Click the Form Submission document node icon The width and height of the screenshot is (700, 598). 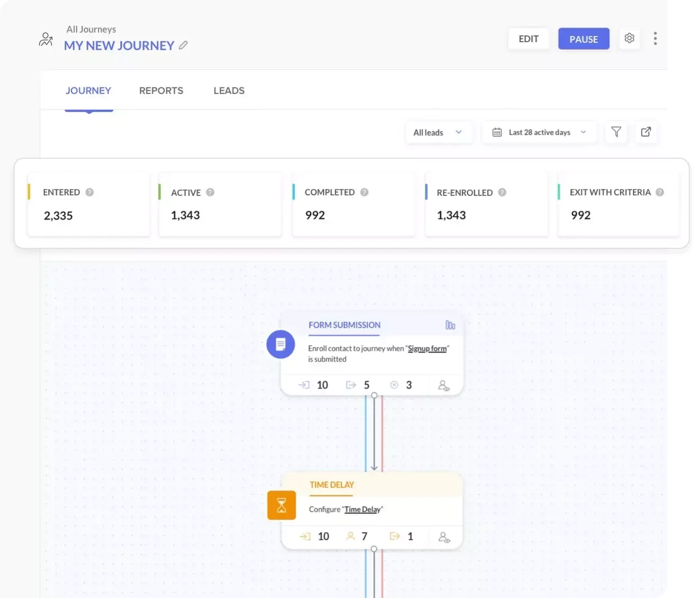(x=281, y=344)
